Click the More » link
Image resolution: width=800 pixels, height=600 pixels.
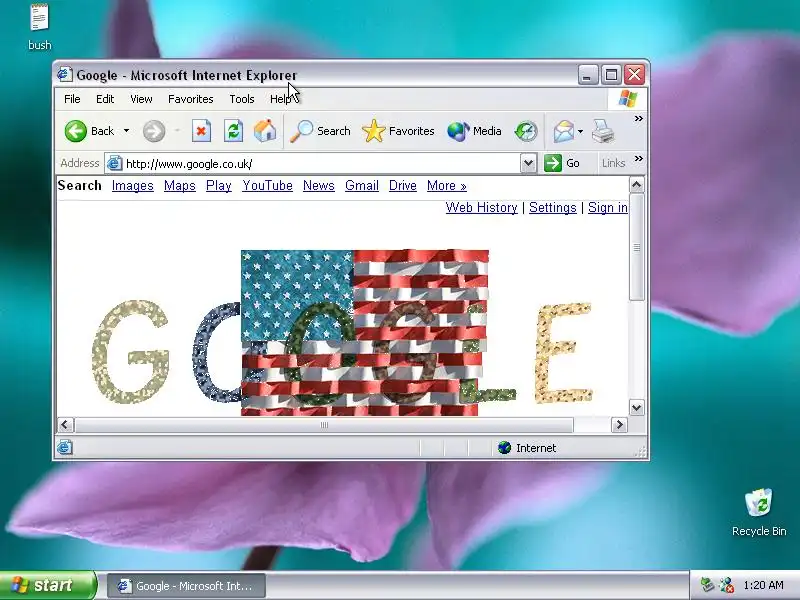tap(447, 186)
